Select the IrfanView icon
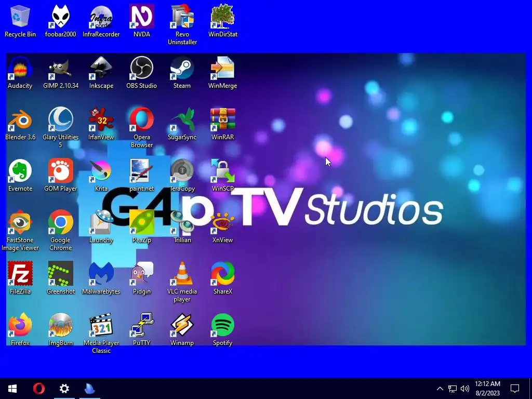 (101, 124)
